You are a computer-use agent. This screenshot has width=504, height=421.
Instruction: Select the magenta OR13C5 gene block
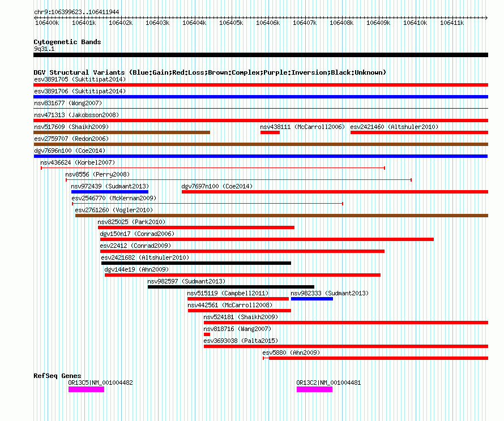pos(86,389)
